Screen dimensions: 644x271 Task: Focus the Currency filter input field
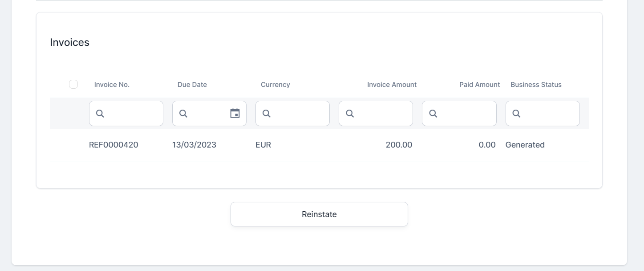299,114
